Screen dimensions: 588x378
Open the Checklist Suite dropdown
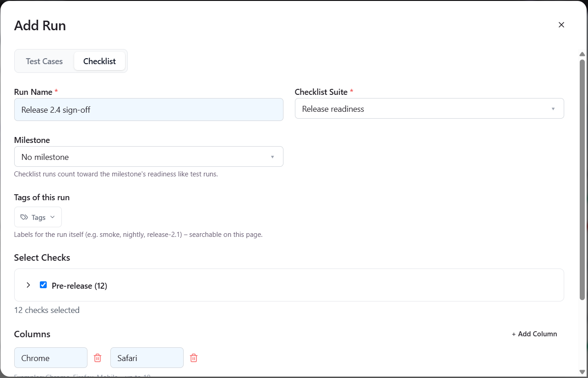click(430, 109)
